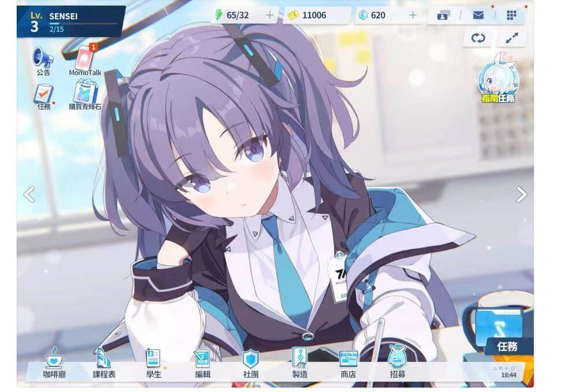Viewport: 567px width, 392px height.
Task: Open the grid menu icon
Action: 512,15
